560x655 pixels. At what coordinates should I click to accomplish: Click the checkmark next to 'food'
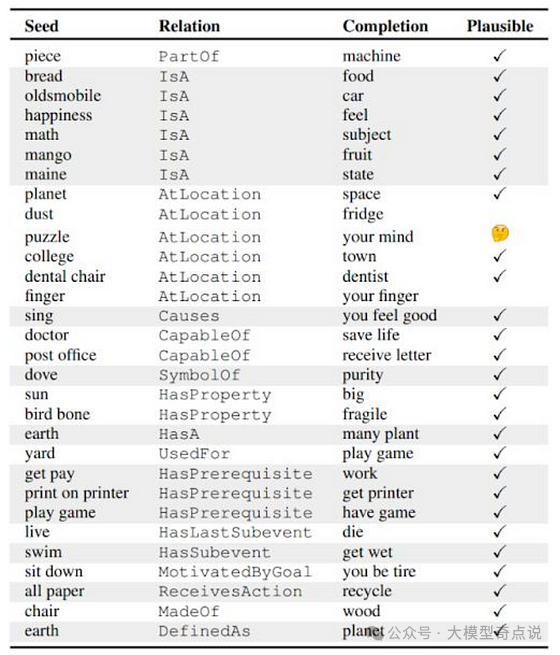point(499,76)
